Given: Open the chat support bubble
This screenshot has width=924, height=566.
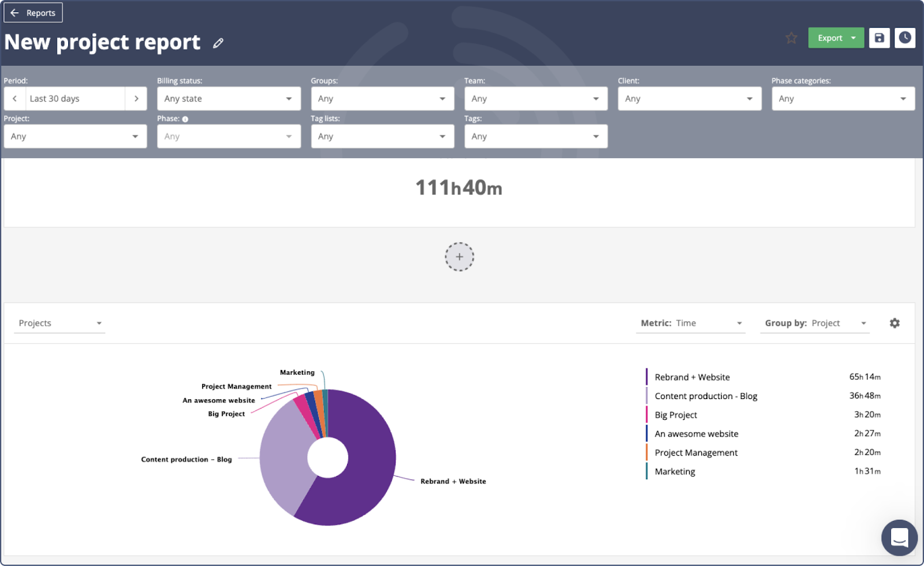Looking at the screenshot, I should 899,538.
